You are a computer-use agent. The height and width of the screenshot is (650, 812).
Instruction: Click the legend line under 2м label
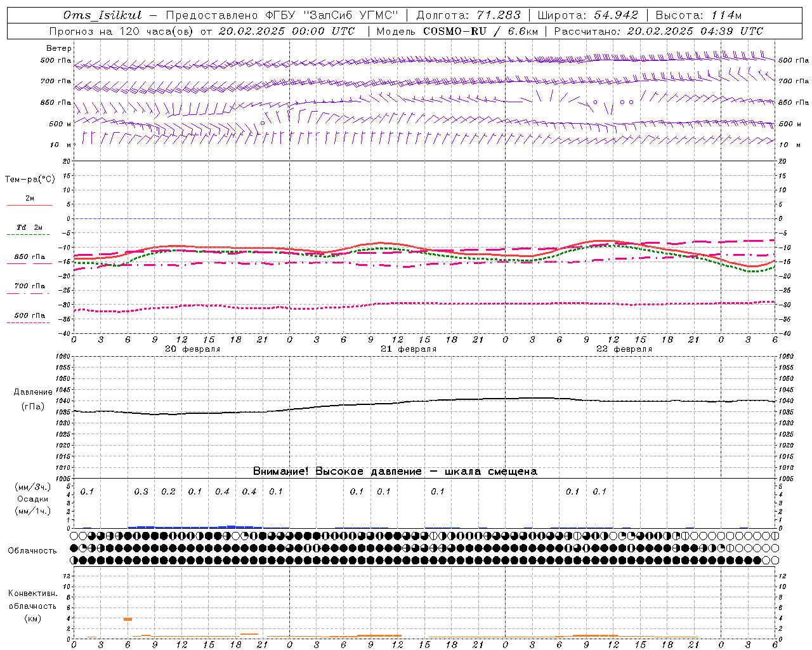click(x=29, y=206)
